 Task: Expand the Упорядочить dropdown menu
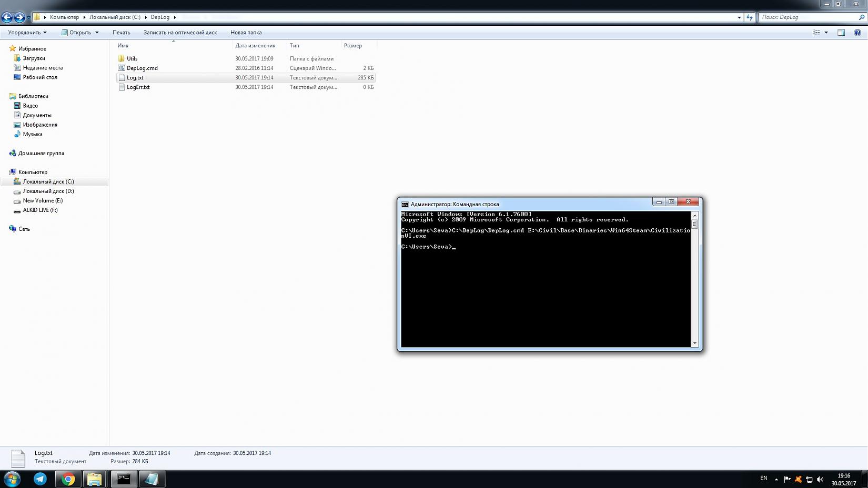point(27,33)
